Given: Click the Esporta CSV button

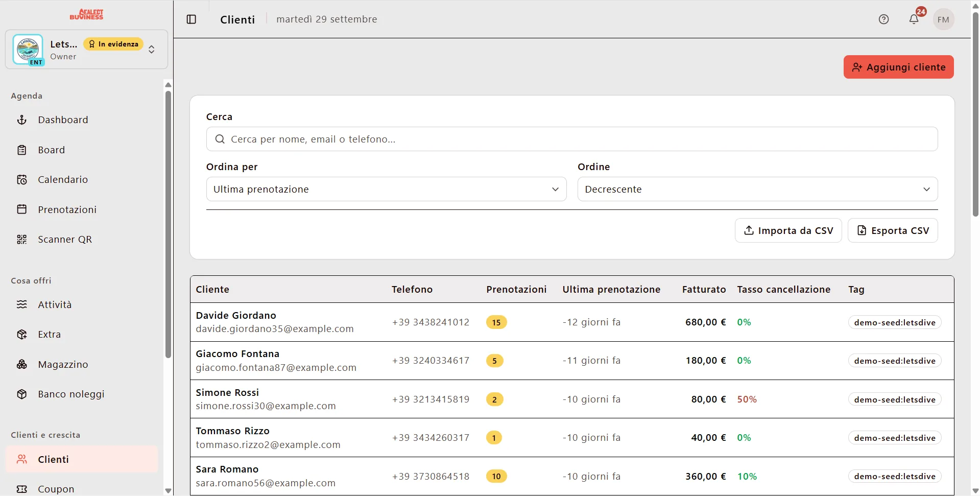Looking at the screenshot, I should [893, 230].
